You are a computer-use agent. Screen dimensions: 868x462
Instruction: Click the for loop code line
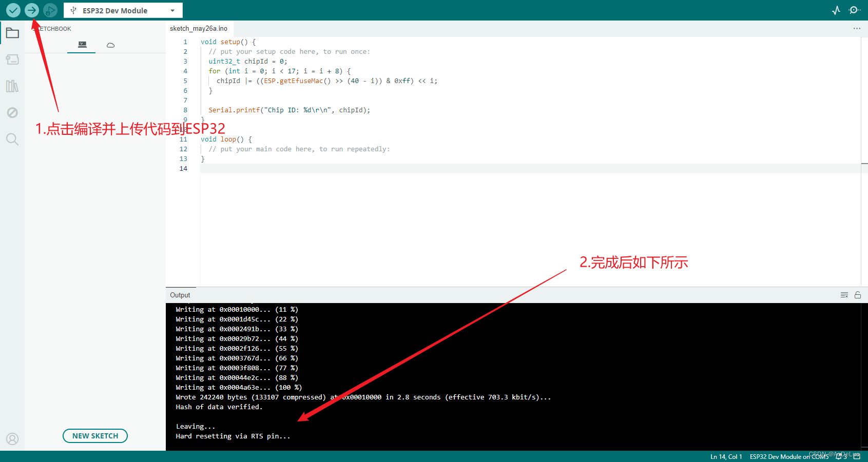(280, 71)
